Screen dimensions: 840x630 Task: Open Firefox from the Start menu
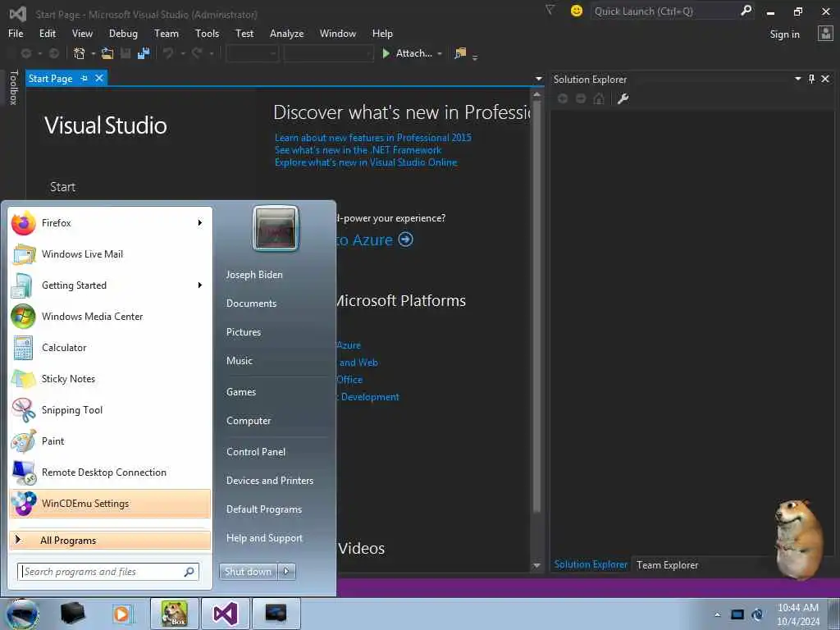tap(111, 223)
